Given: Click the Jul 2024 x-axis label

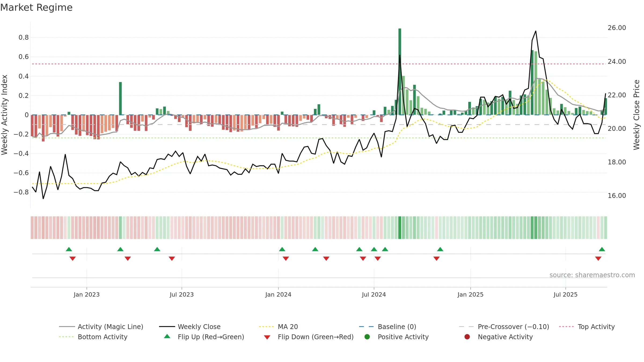Looking at the screenshot, I should (374, 294).
